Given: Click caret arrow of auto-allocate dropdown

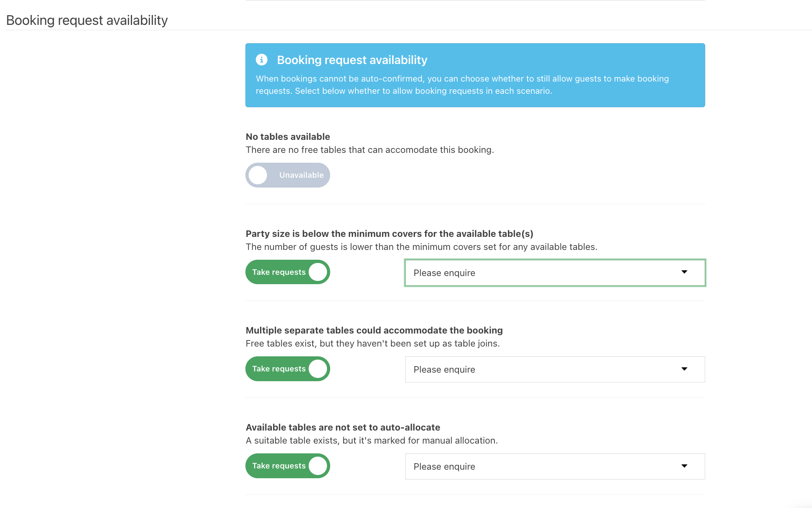Looking at the screenshot, I should 684,466.
